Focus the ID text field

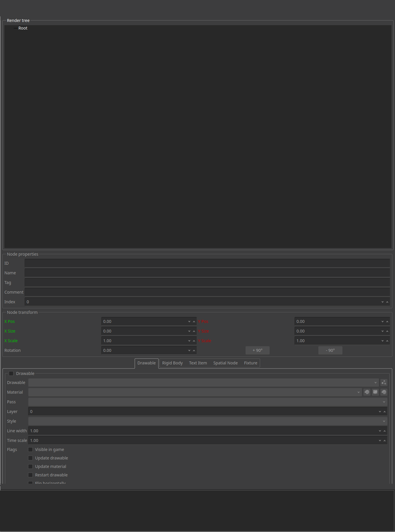tap(207, 263)
